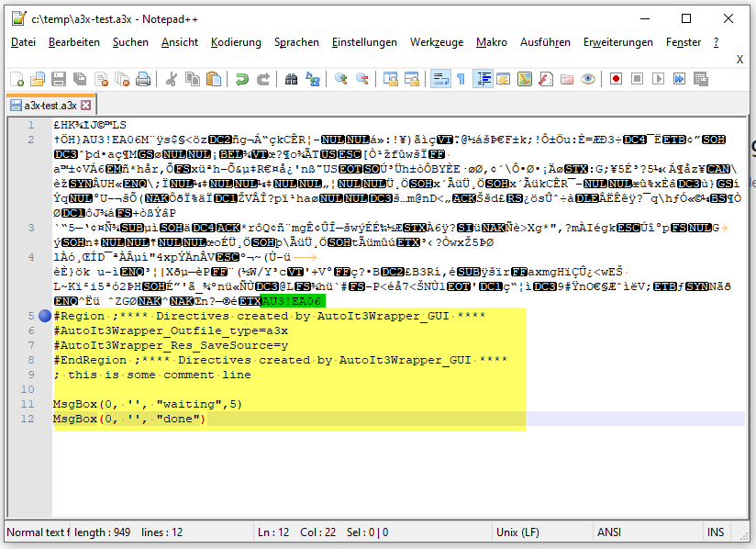Open the Suchen menu

click(130, 42)
